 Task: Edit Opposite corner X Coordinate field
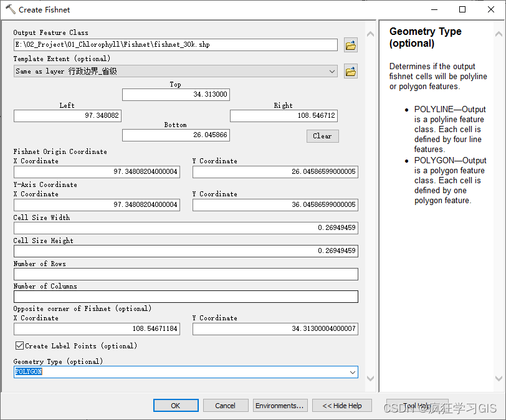tap(97, 329)
